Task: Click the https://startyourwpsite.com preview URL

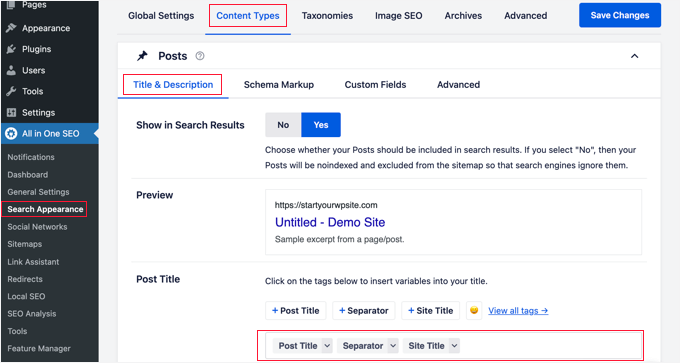Action: point(326,205)
